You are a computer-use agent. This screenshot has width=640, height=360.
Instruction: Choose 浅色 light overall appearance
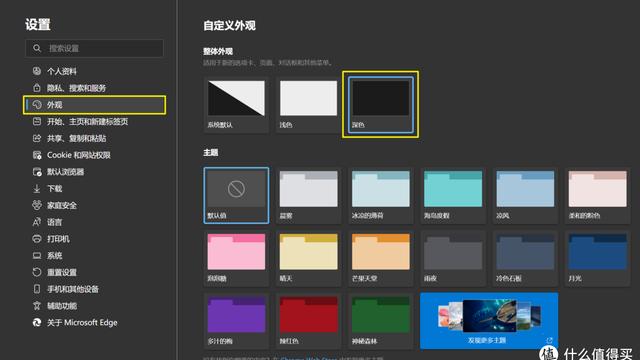(308, 105)
